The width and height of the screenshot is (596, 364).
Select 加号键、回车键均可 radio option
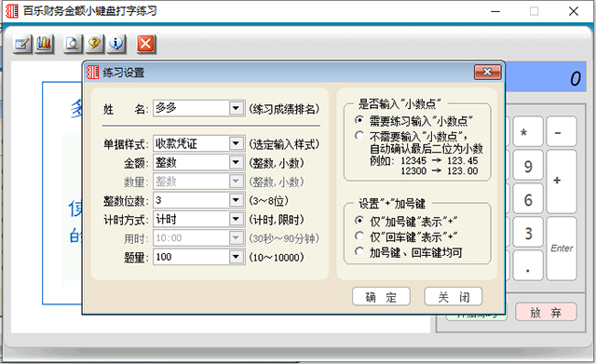(x=359, y=252)
